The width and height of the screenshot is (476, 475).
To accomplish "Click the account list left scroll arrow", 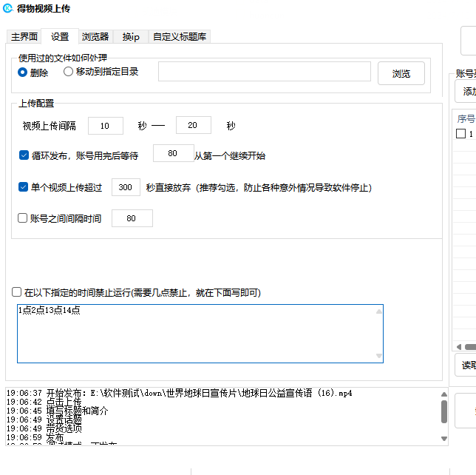I will coord(459,347).
